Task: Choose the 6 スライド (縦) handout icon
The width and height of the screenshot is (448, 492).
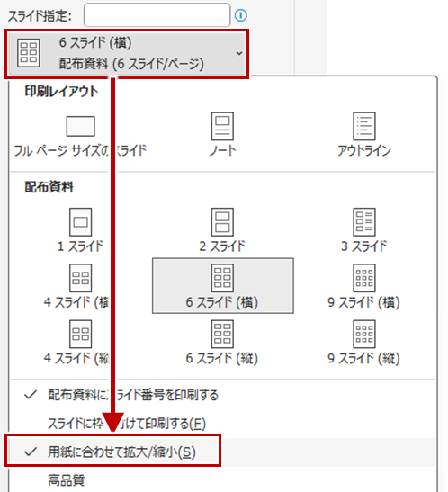Action: (x=222, y=334)
